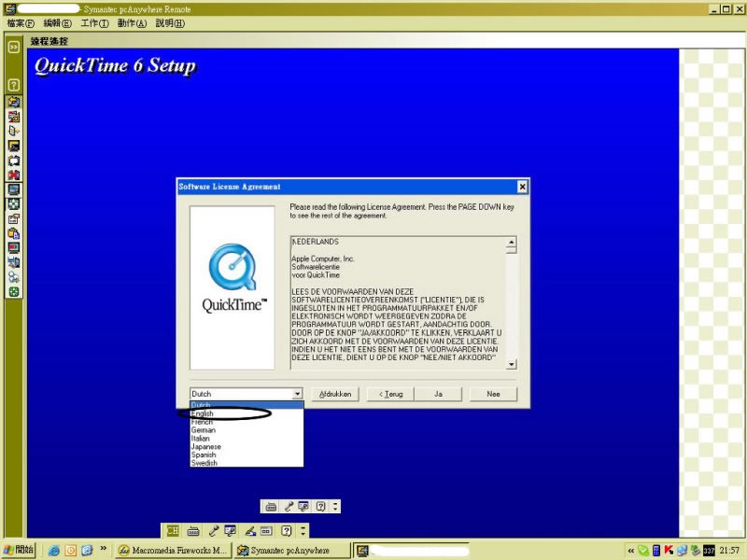Click license text scrollbar down arrow
Image resolution: width=747 pixels, height=560 pixels.
point(511,364)
